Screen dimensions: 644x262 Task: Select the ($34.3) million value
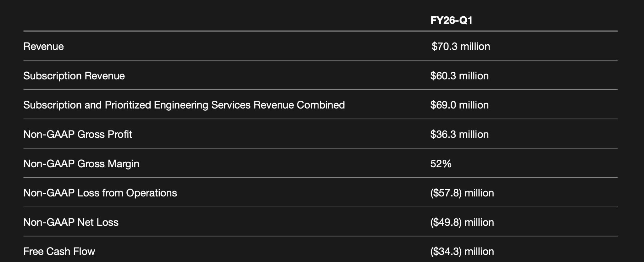pos(462,252)
